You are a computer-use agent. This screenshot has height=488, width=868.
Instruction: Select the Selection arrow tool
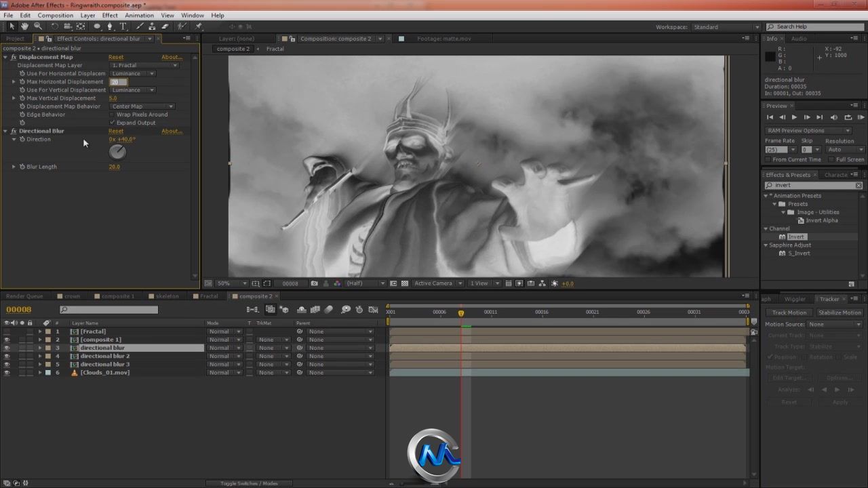point(12,26)
